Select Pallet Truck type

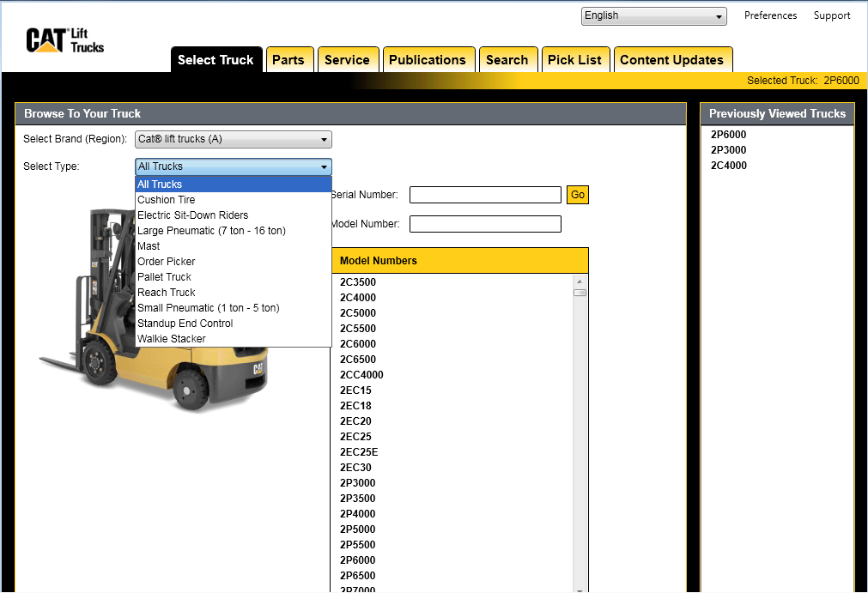pos(233,277)
